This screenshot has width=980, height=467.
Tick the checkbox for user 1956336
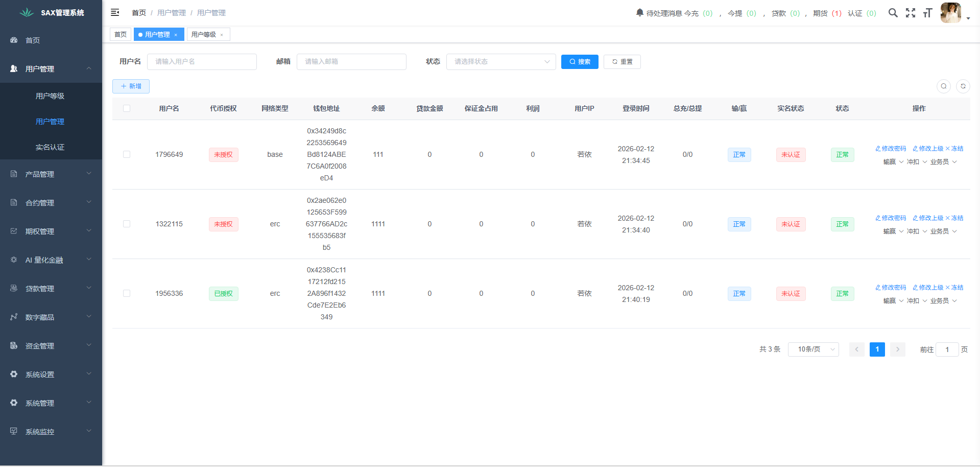click(x=127, y=293)
